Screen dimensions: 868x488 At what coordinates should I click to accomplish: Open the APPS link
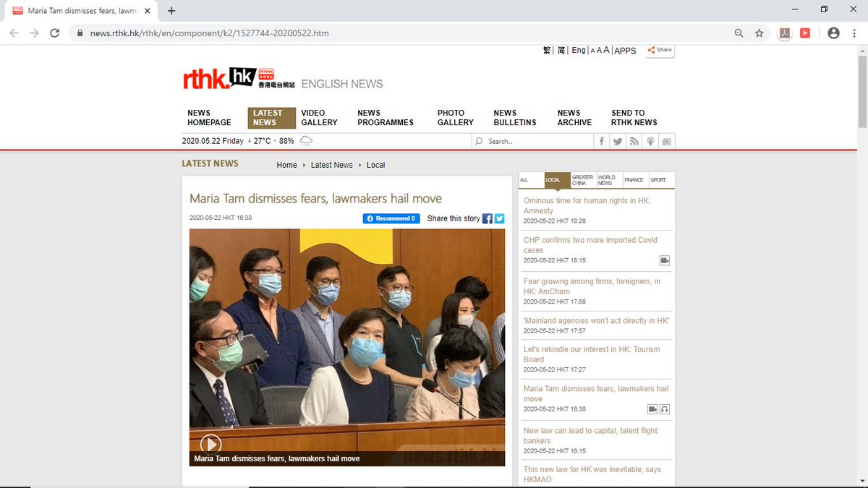pyautogui.click(x=625, y=51)
